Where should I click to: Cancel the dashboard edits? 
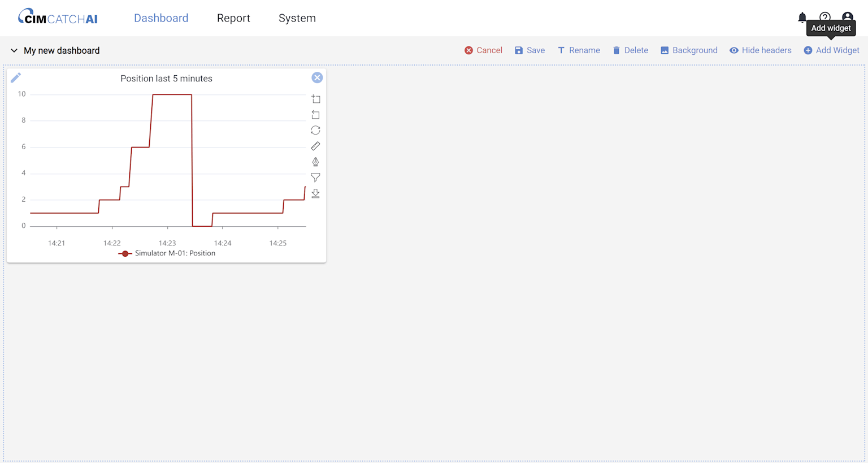[483, 50]
